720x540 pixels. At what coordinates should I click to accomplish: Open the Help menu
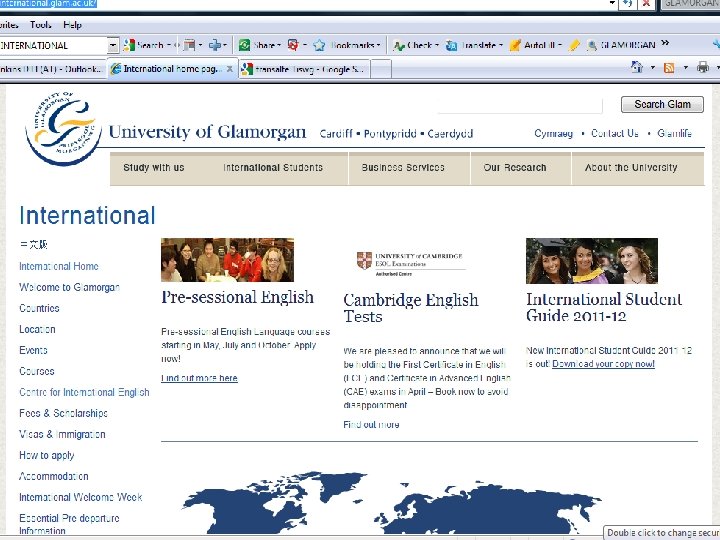72,25
